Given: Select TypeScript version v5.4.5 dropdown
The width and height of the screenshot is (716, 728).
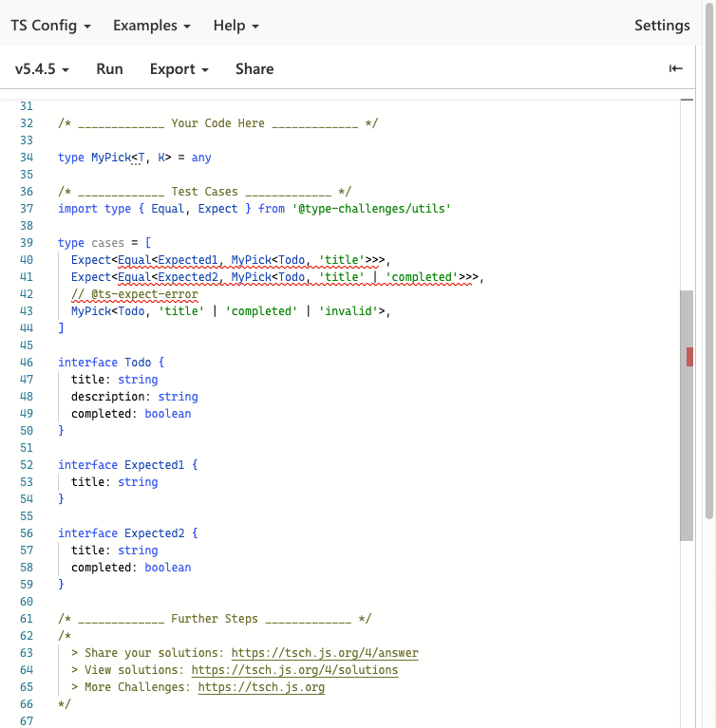Looking at the screenshot, I should pos(42,68).
